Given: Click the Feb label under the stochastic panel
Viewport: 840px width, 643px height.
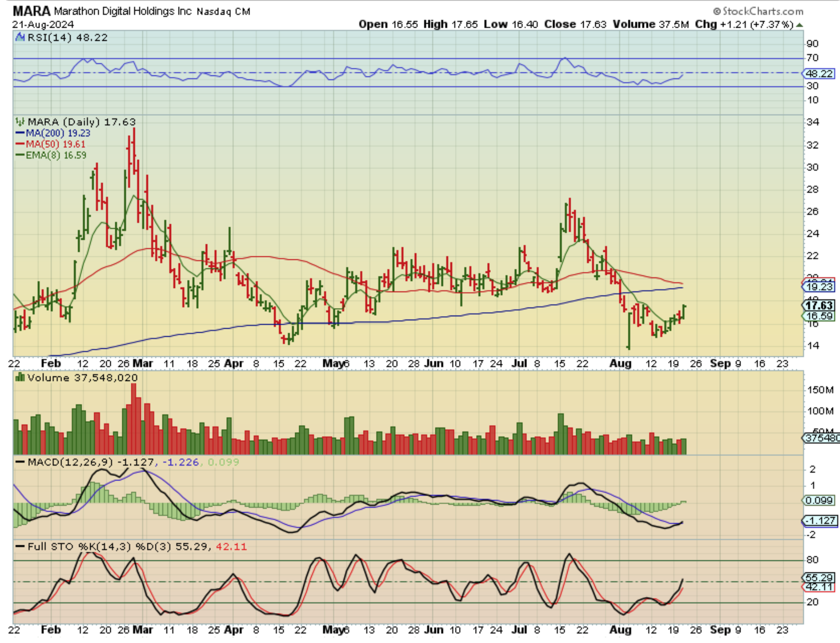Looking at the screenshot, I should click(x=51, y=630).
